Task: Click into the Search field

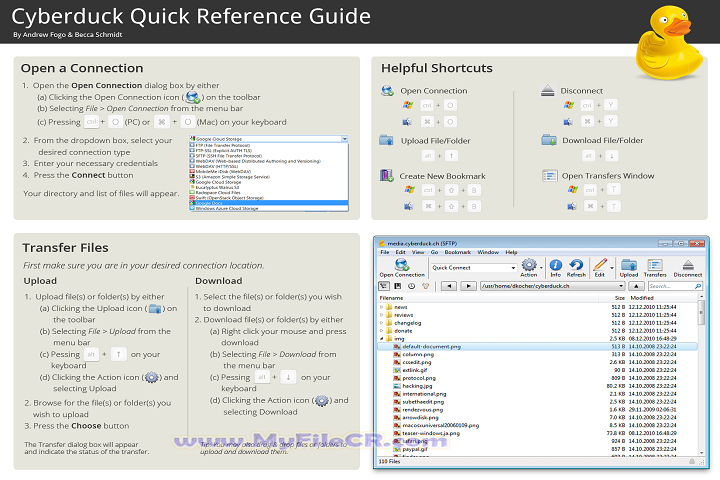Action: click(x=671, y=286)
